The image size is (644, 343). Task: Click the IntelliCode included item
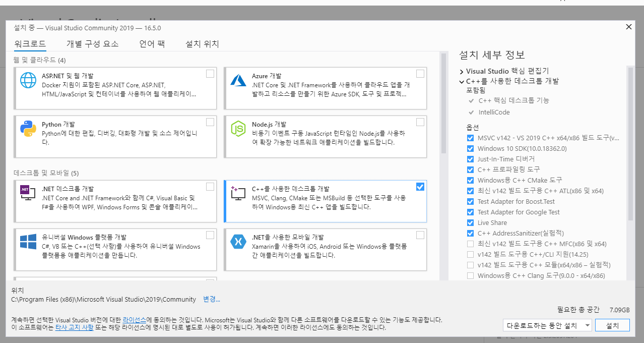(494, 112)
